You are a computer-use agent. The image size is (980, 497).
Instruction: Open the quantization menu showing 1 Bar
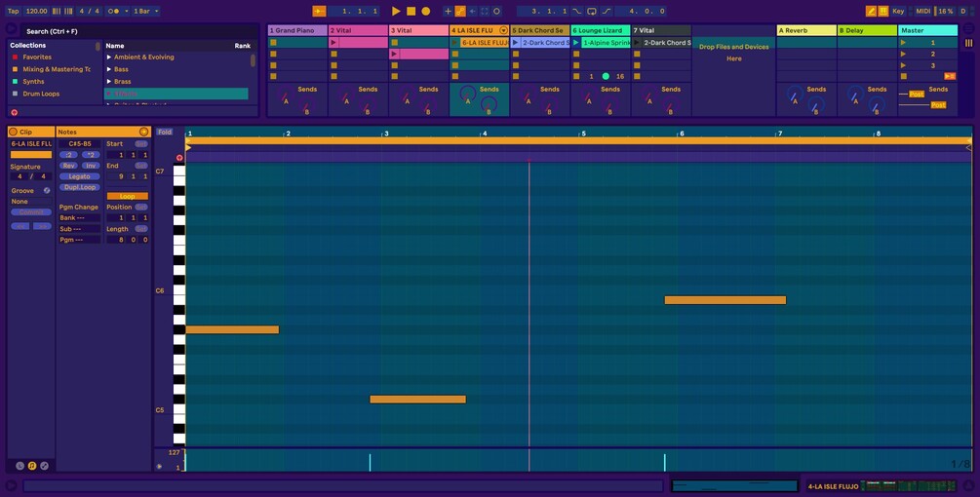pyautogui.click(x=145, y=12)
